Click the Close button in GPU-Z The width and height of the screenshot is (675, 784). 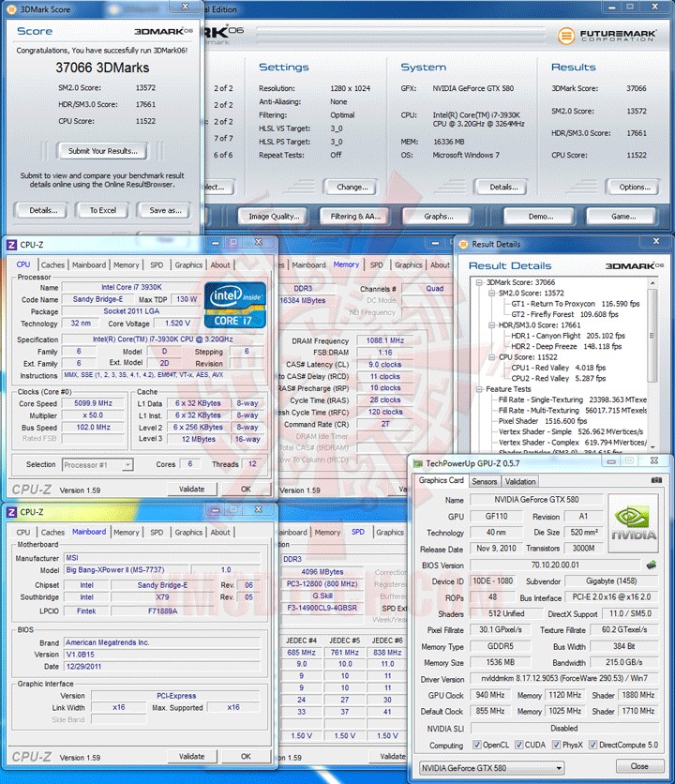click(x=639, y=766)
